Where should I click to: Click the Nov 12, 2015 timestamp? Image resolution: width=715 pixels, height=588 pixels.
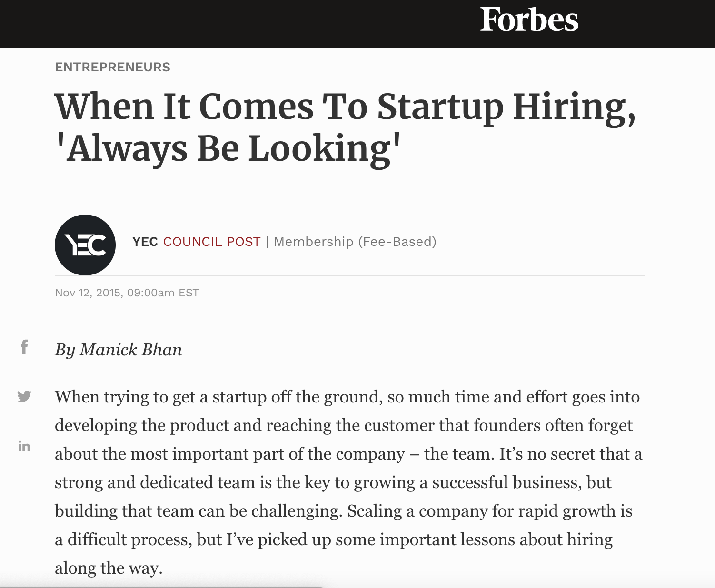(x=127, y=293)
